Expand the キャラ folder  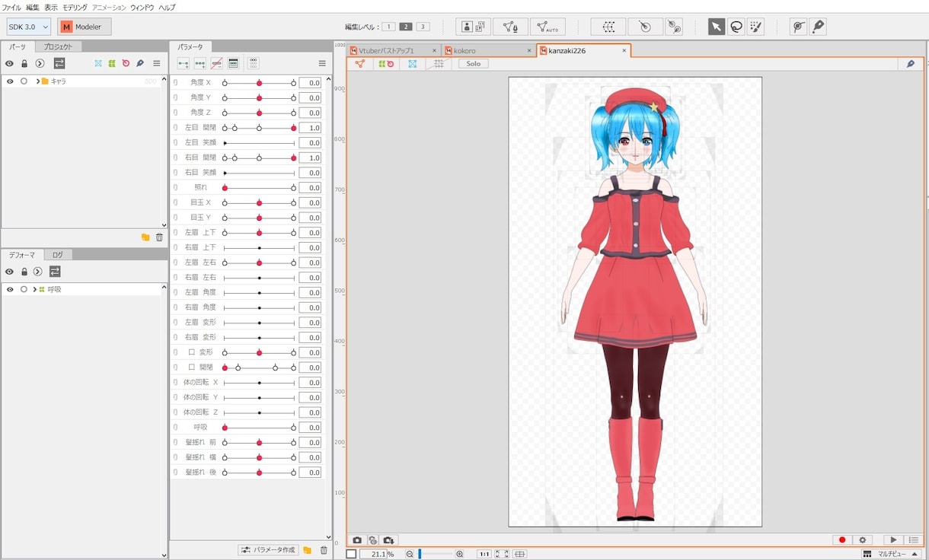[38, 81]
